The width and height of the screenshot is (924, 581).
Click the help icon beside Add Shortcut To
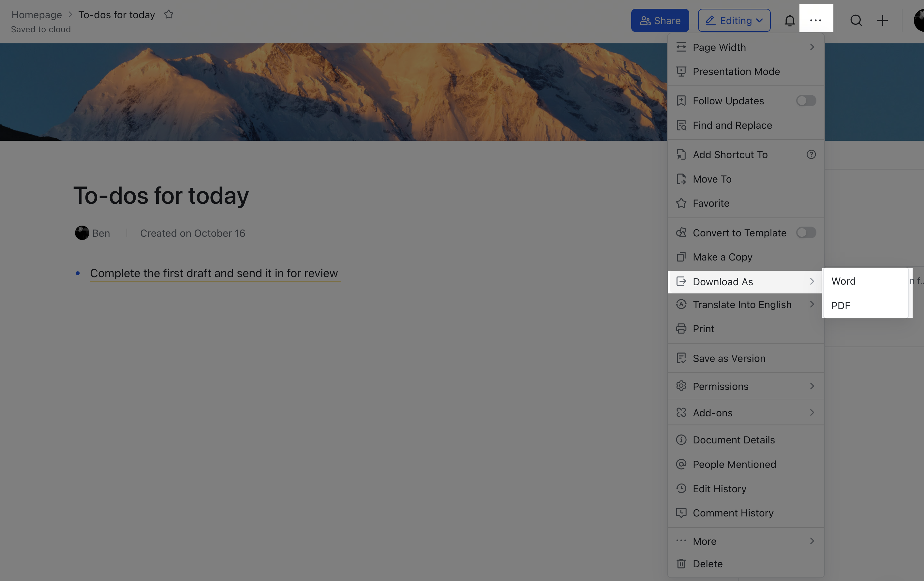pyautogui.click(x=811, y=154)
